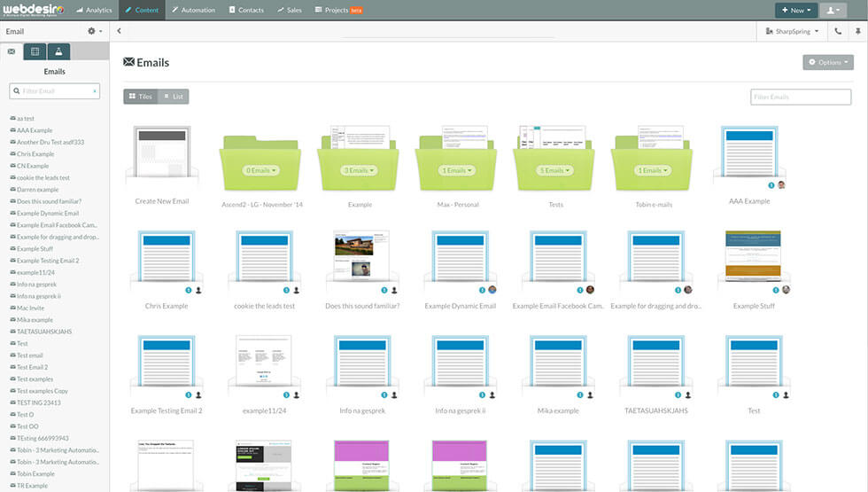This screenshot has width=868, height=492.
Task: Collapse the sidebar with the back chevron
Action: pyautogui.click(x=119, y=31)
